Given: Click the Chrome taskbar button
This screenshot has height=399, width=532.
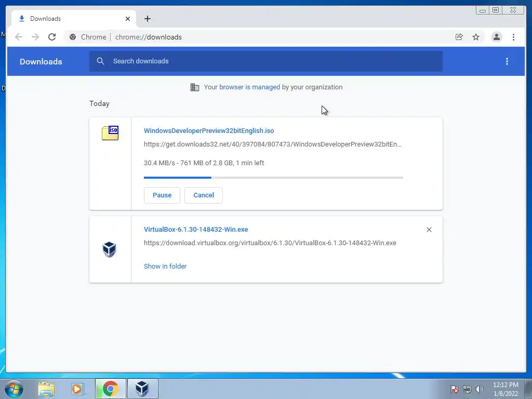Looking at the screenshot, I should pyautogui.click(x=111, y=389).
